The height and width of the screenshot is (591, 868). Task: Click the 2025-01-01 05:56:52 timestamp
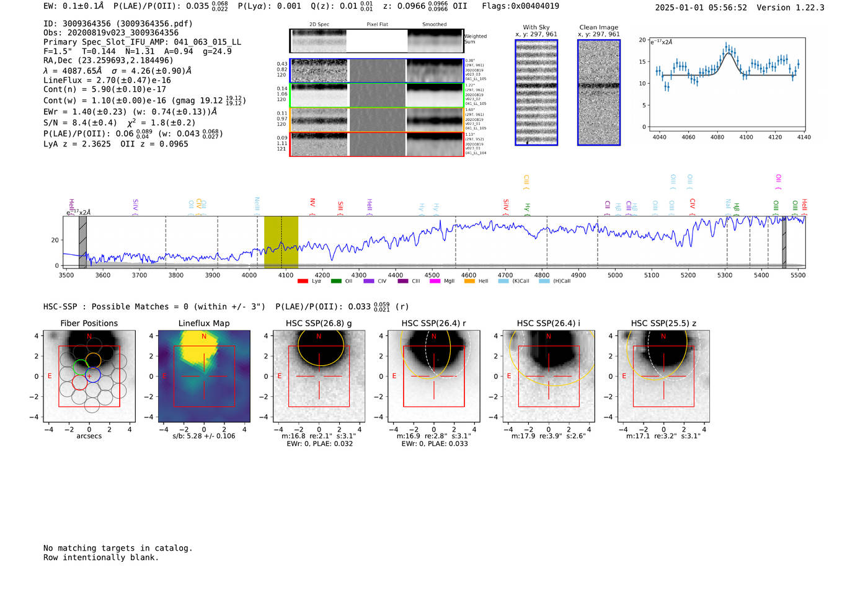(x=701, y=7)
